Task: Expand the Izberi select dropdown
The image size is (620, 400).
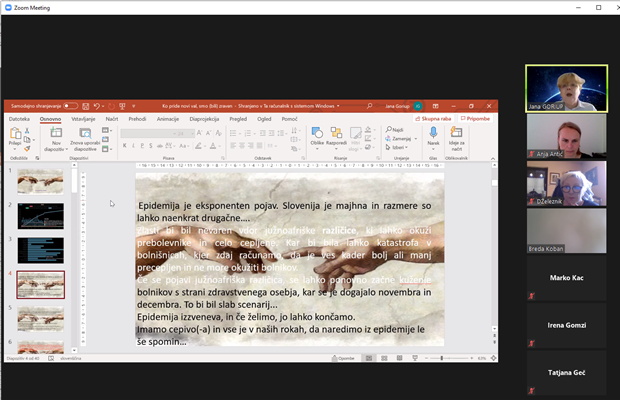Action: (x=397, y=147)
